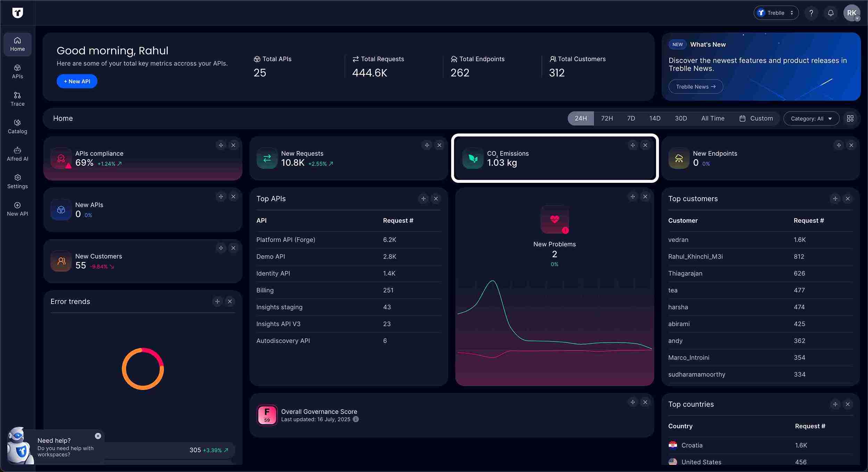Open the RK profile avatar menu
This screenshot has width=868, height=472.
[x=851, y=13]
